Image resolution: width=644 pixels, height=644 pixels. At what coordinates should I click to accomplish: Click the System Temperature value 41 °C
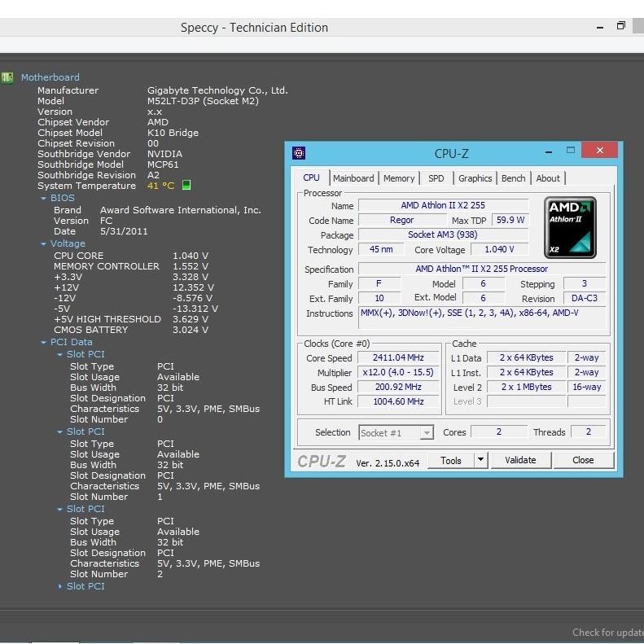coord(160,186)
